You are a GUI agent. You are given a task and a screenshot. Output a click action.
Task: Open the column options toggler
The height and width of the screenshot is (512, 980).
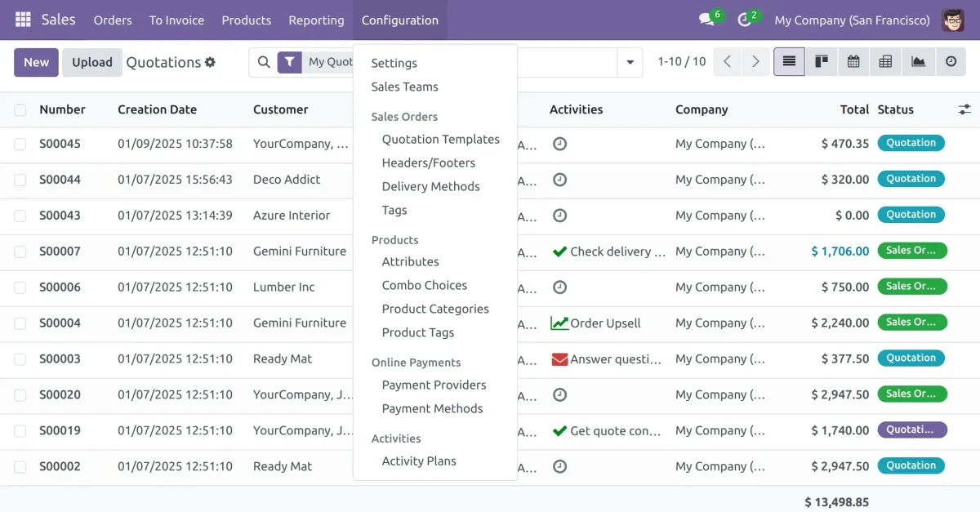[964, 109]
